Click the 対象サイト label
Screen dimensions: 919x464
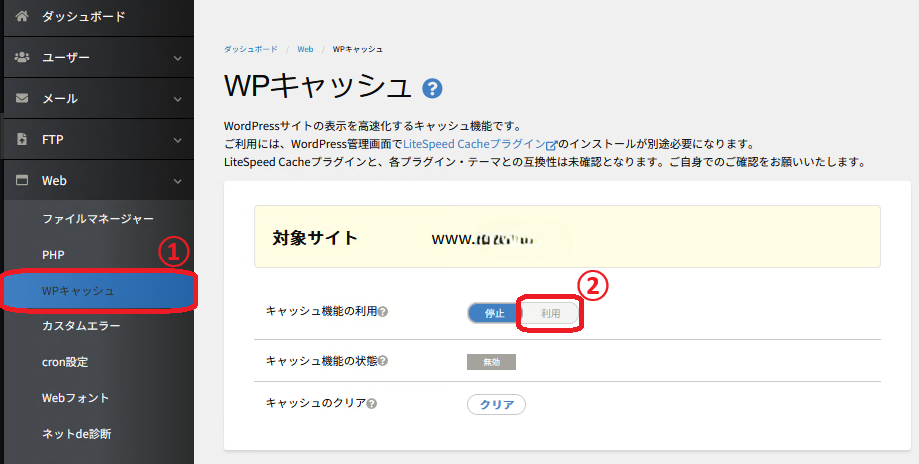point(315,238)
